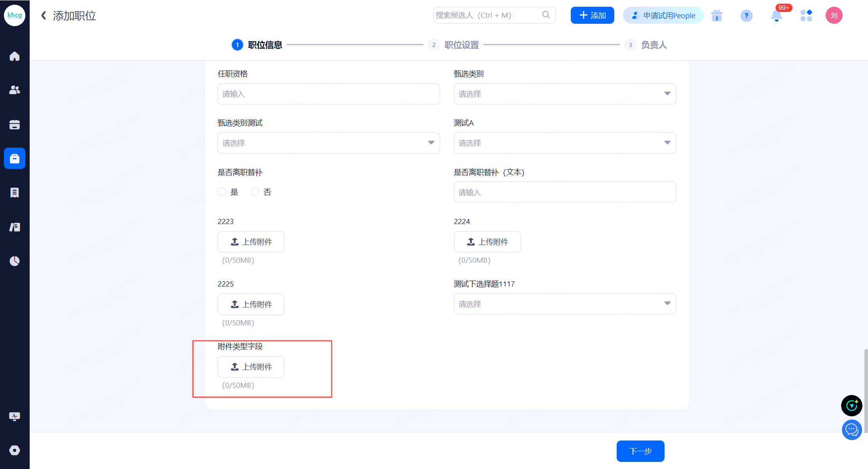Click the notification bell icon
Screen dimensions: 868x469
pyautogui.click(x=776, y=16)
